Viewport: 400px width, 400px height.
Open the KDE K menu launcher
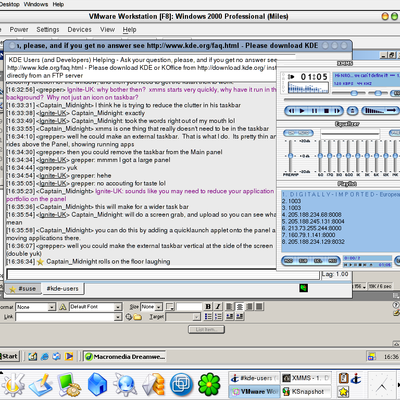[13, 385]
